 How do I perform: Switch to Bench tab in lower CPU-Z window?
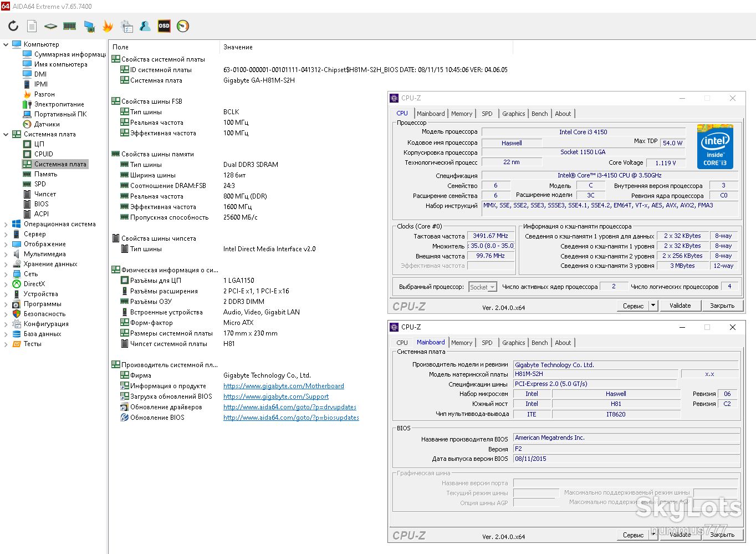(539, 343)
